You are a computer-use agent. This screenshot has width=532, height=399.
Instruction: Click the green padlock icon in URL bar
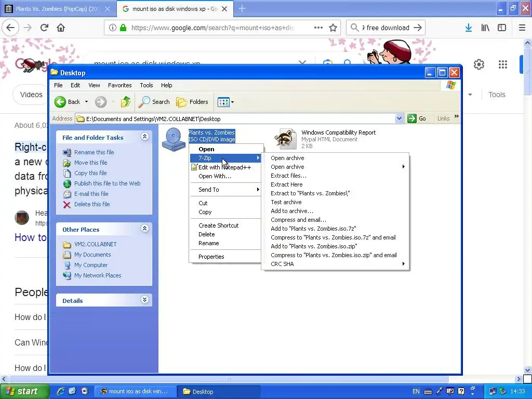[x=123, y=28]
